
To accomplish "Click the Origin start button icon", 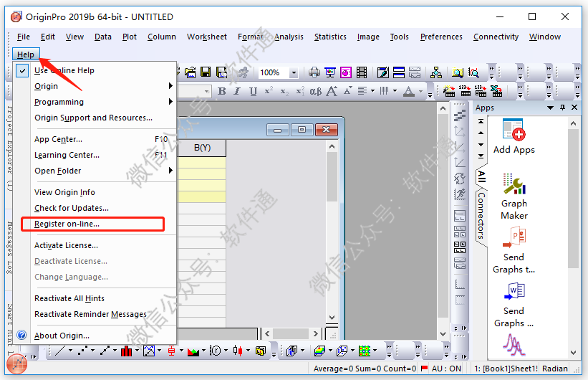I will coord(17,364).
